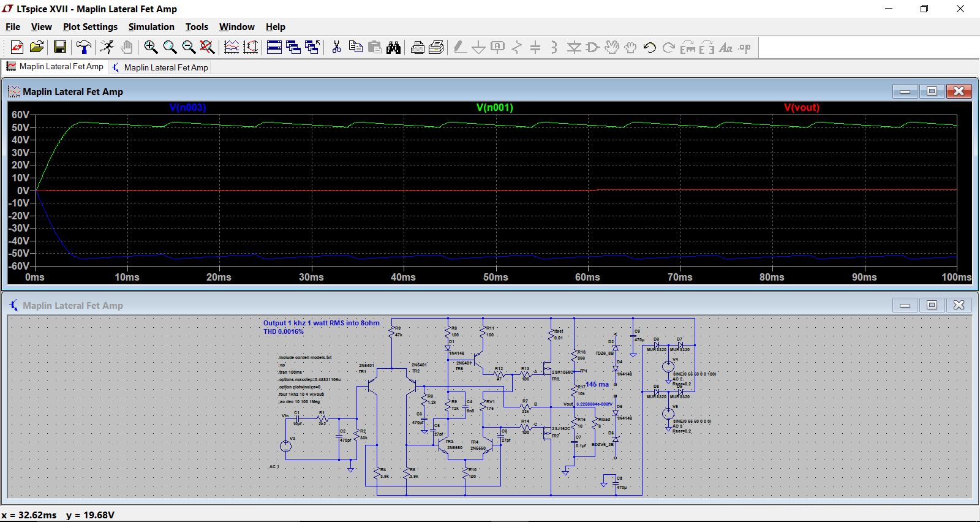980x522 pixels.
Task: Open the Window menu
Action: tap(237, 27)
